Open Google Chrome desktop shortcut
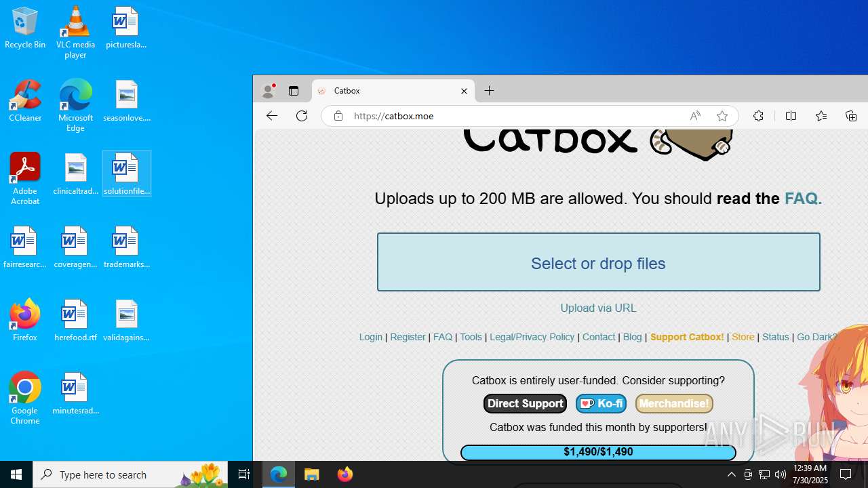This screenshot has width=868, height=488. point(25,399)
